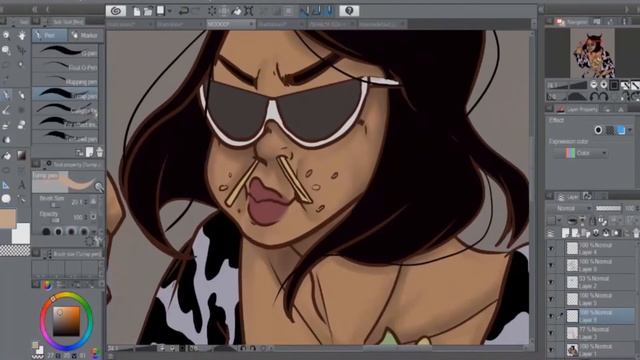
Task: Click the New document icon
Action: pyautogui.click(x=137, y=11)
